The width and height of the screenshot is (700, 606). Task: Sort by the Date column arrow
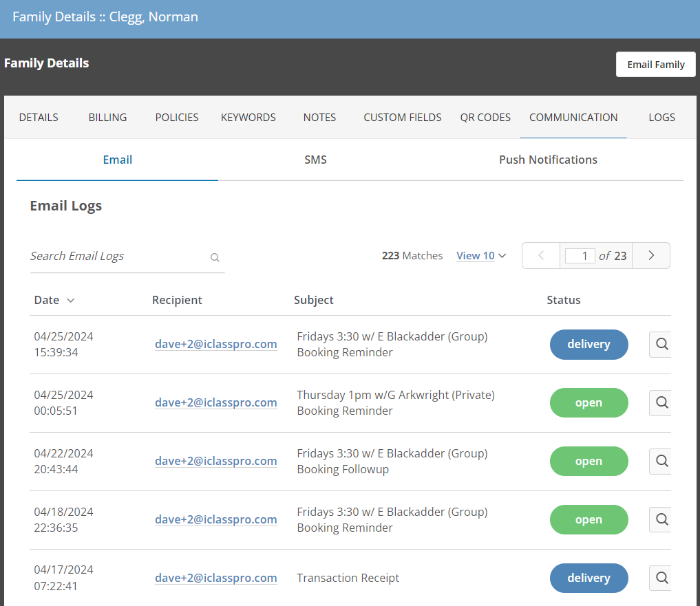(70, 301)
